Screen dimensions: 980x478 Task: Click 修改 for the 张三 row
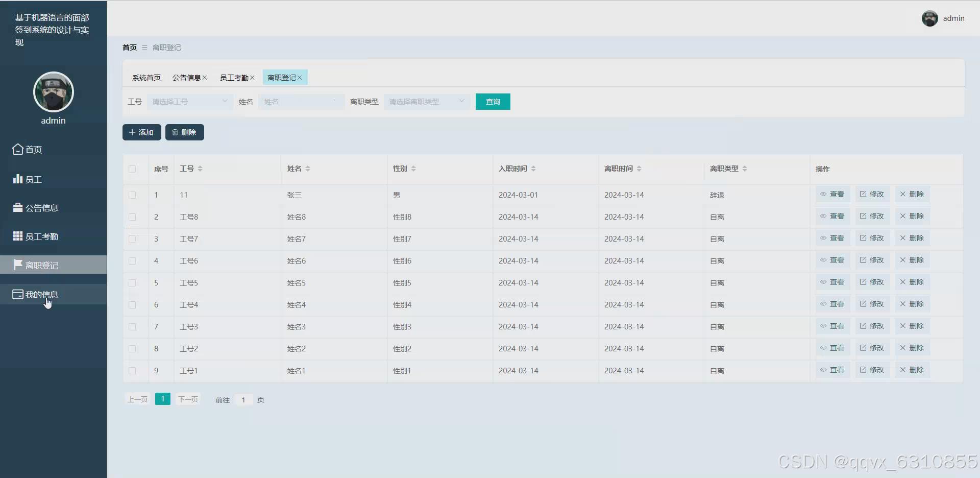point(872,194)
